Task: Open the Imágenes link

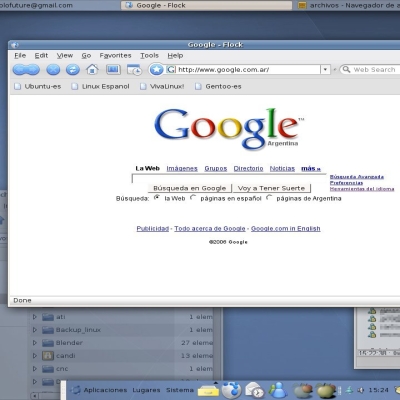Action: tap(182, 169)
